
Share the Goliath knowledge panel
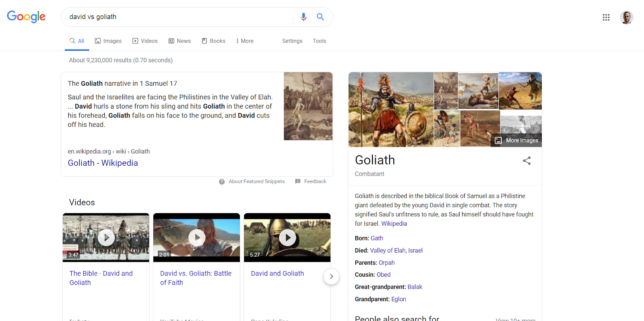(527, 161)
